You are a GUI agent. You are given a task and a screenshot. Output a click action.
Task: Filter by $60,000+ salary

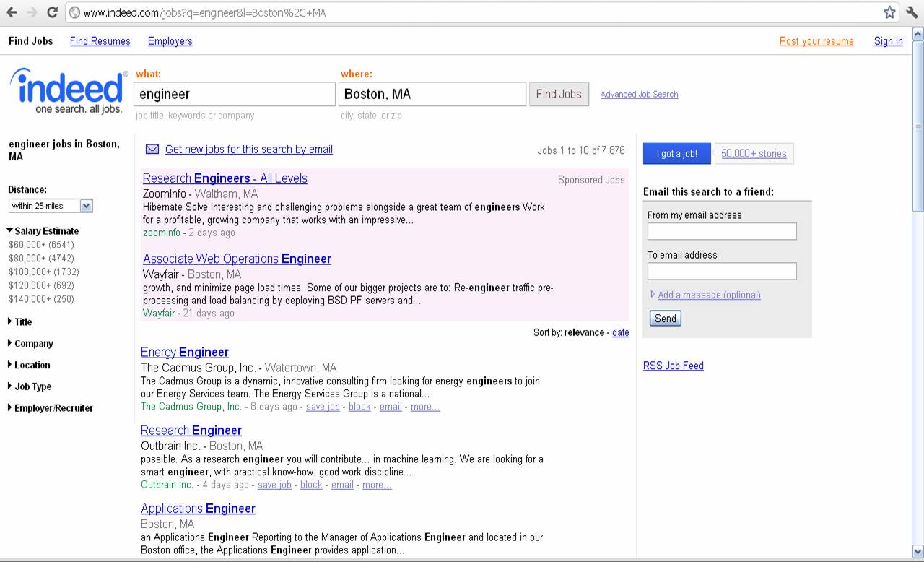coord(41,245)
